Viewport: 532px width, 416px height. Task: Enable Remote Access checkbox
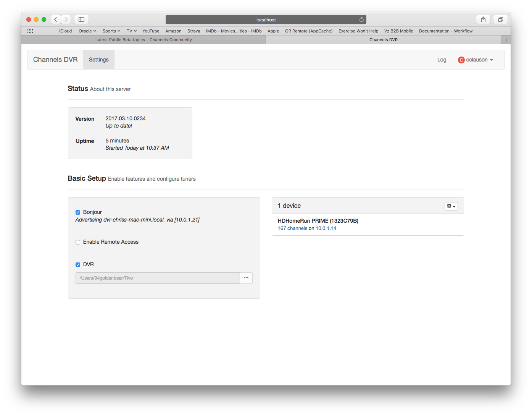tap(78, 242)
